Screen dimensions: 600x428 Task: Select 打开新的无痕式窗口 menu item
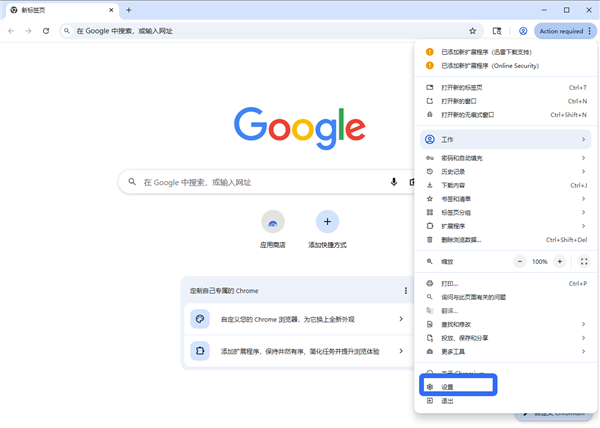pos(506,115)
